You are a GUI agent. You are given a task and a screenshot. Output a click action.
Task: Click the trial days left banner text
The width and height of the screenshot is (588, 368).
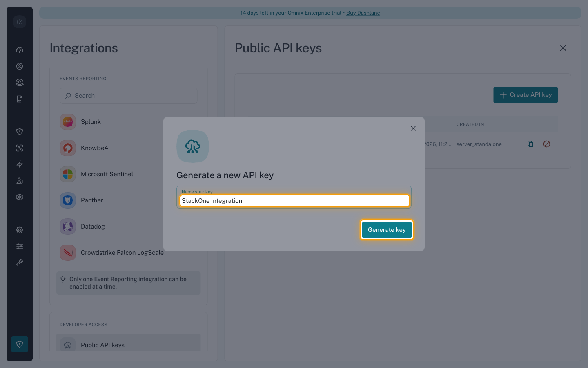291,13
